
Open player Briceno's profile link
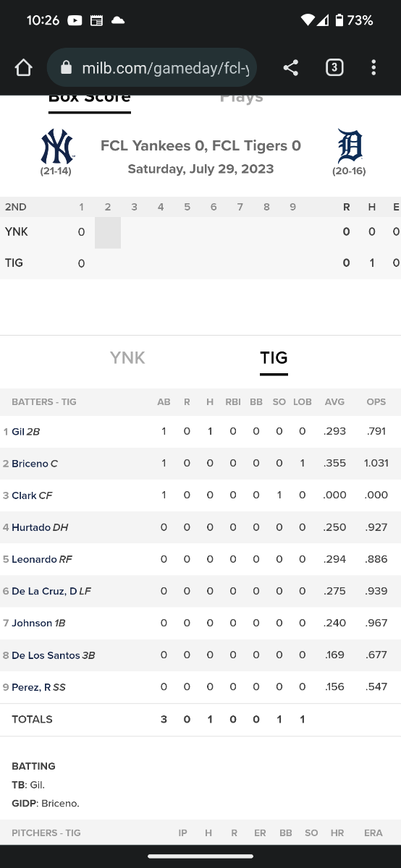click(30, 464)
